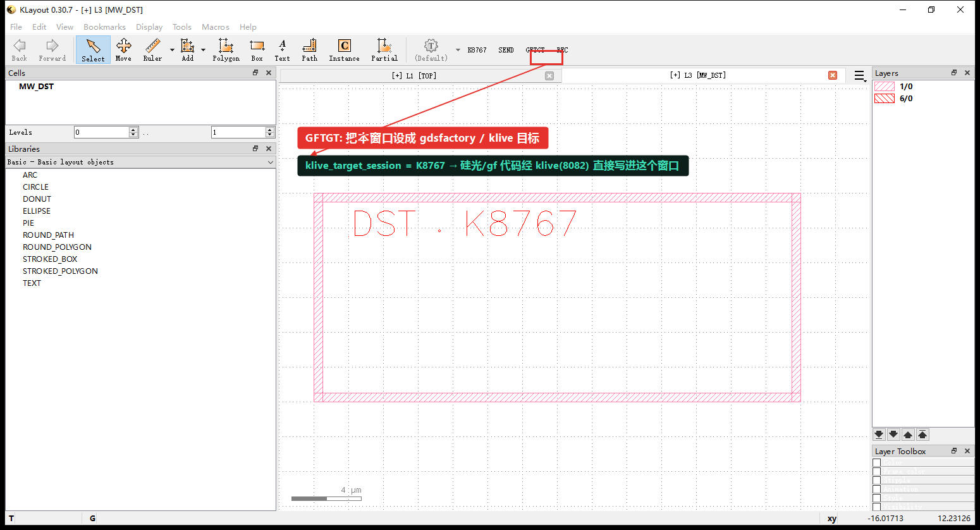Choose the Instance tool

pyautogui.click(x=344, y=50)
